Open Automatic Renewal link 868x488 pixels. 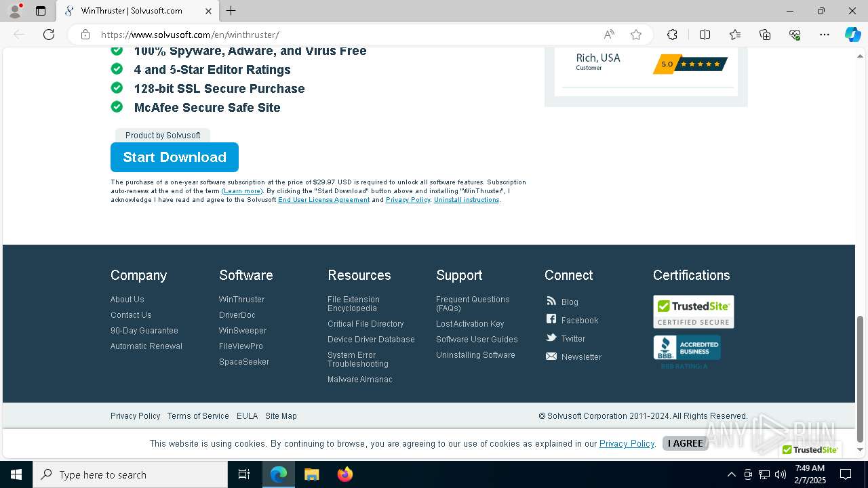[x=146, y=346]
